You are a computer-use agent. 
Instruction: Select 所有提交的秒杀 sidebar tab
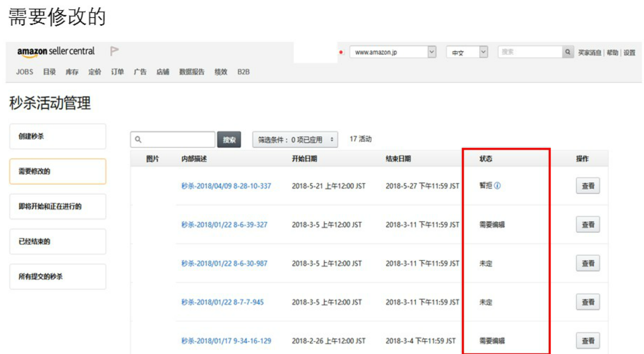click(57, 277)
